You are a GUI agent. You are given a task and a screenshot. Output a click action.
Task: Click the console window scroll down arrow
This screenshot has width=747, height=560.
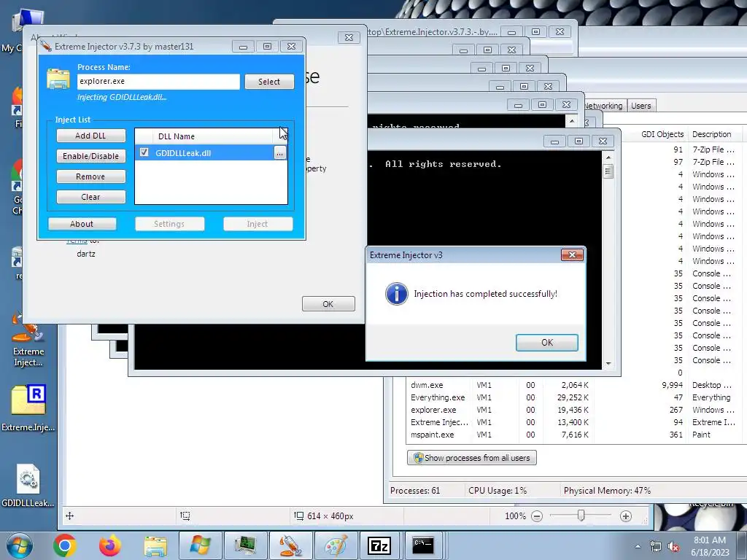point(608,364)
